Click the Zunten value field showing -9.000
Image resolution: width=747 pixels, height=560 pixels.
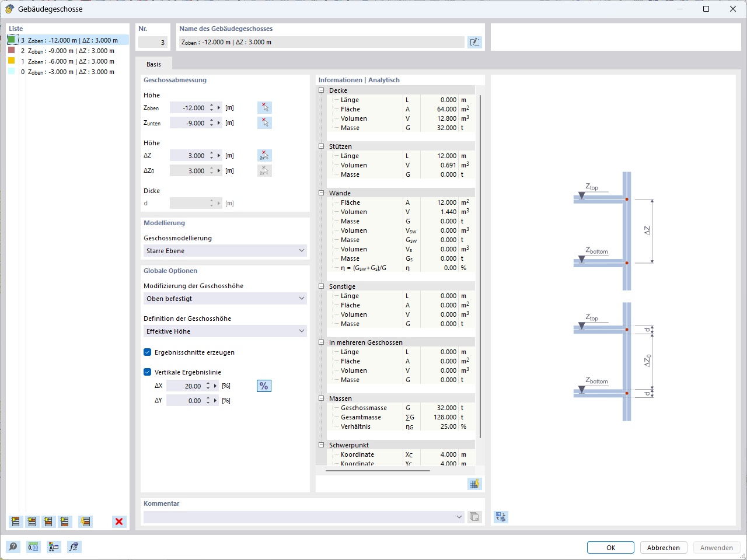pos(189,123)
